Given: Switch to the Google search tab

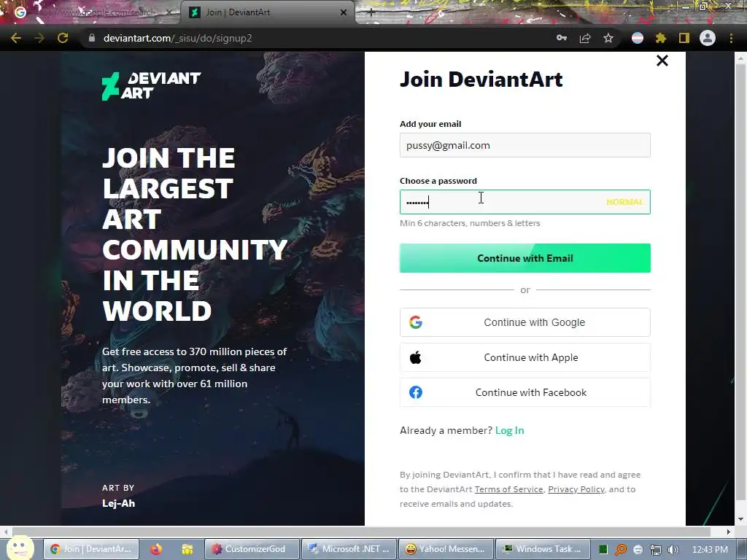Looking at the screenshot, I should (90, 12).
